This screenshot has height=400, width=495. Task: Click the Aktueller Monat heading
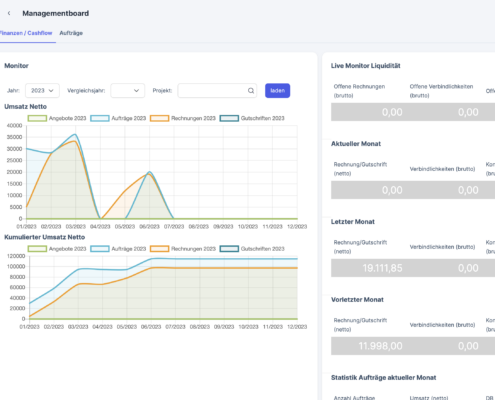tap(356, 144)
